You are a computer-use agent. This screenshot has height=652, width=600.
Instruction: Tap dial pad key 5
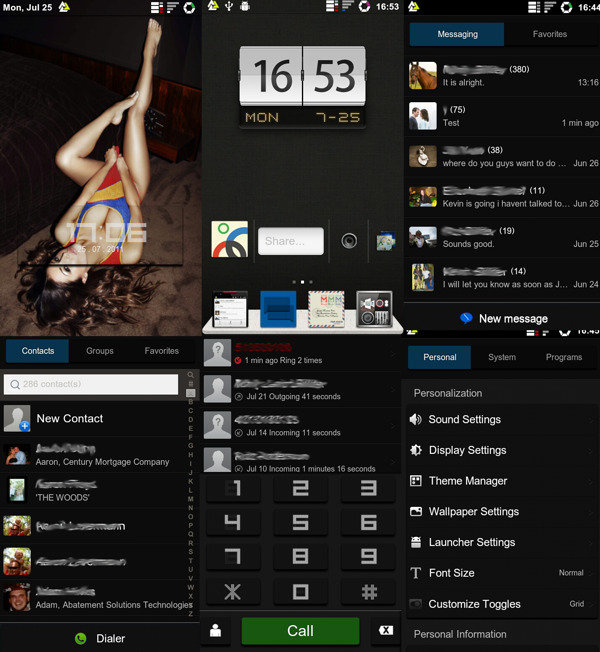(301, 523)
